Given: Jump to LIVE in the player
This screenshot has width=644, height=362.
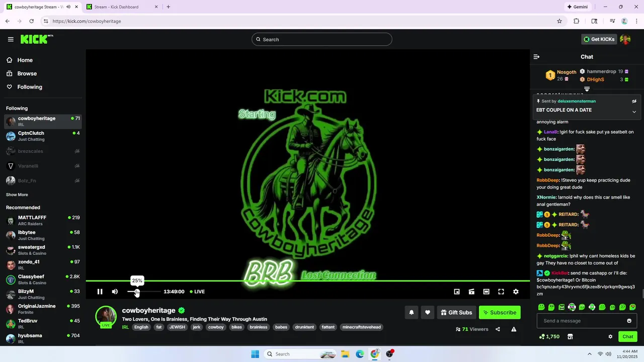Looking at the screenshot, I should tap(197, 292).
